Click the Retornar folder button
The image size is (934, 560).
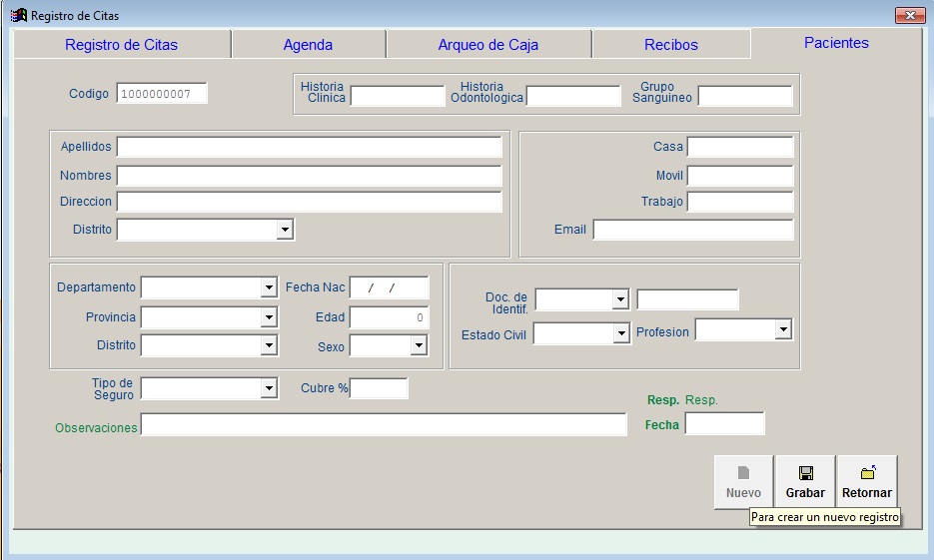pos(866,482)
